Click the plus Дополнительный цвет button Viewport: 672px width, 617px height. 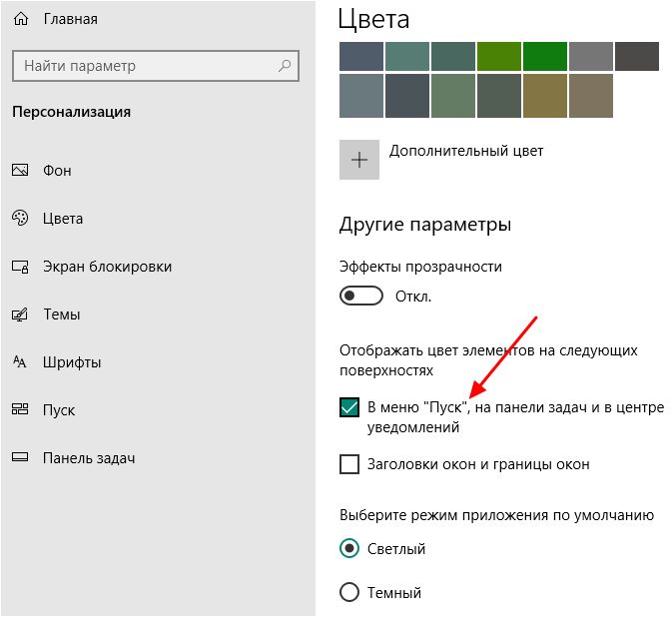359,160
